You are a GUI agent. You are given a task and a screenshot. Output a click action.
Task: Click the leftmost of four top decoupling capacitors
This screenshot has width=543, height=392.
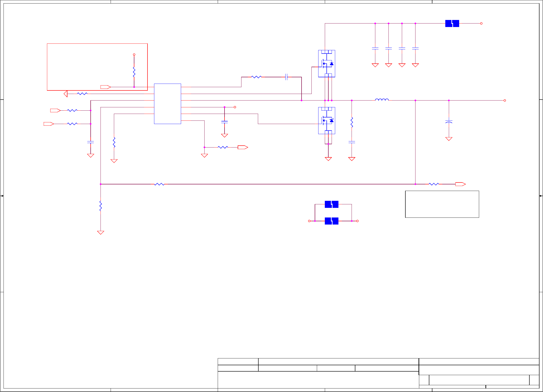pos(375,48)
